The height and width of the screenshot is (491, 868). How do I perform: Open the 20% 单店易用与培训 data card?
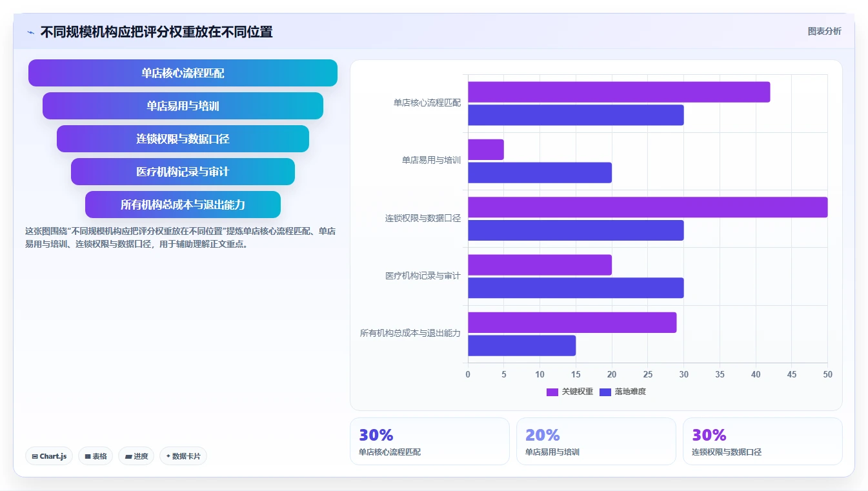pos(596,441)
